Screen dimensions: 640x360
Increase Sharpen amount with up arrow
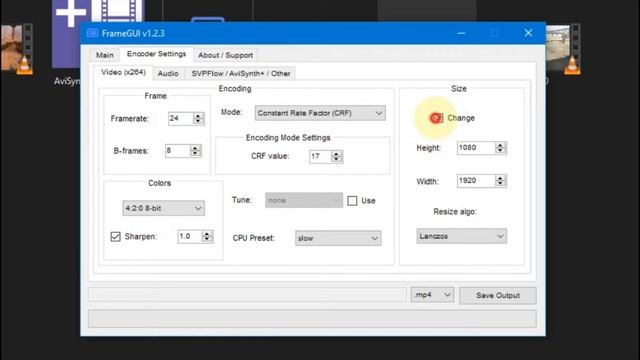click(207, 233)
